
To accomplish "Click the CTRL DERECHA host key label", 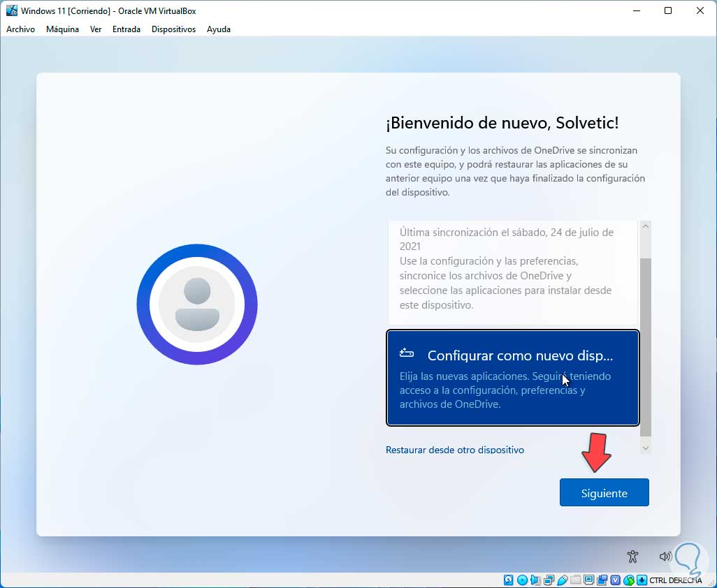I will tap(675, 580).
